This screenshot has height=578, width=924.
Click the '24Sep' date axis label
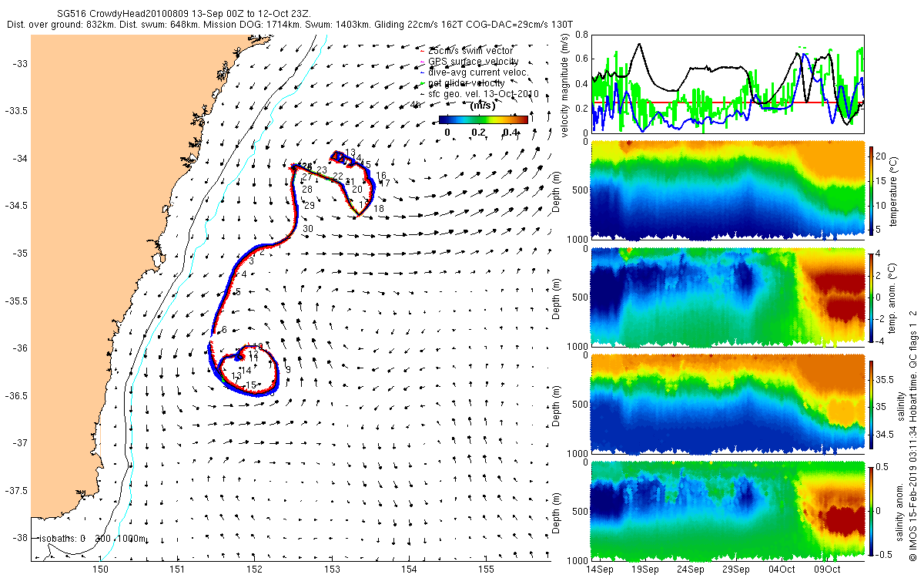tap(690, 570)
